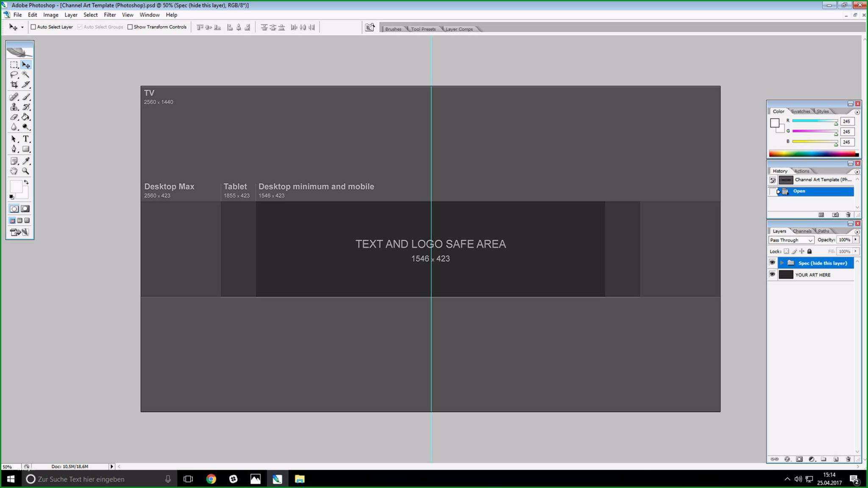Image resolution: width=868 pixels, height=488 pixels.
Task: Switch to the Channels tab
Action: pyautogui.click(x=802, y=230)
